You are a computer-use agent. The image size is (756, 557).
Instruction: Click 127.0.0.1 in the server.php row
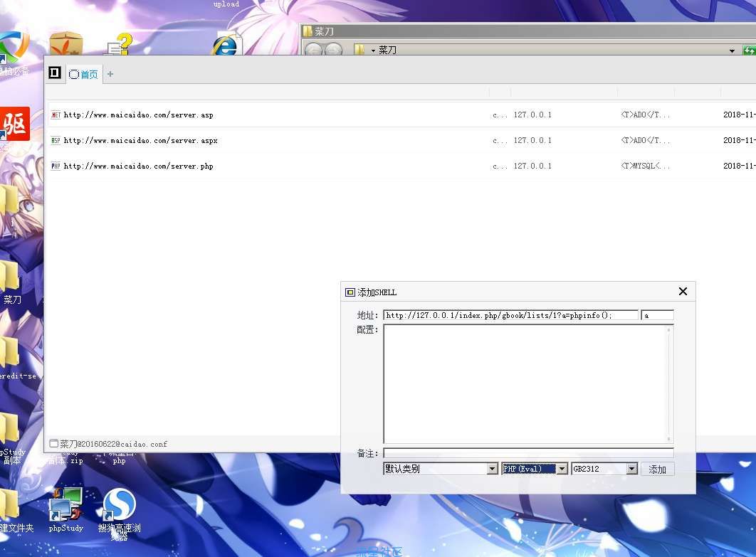(532, 166)
